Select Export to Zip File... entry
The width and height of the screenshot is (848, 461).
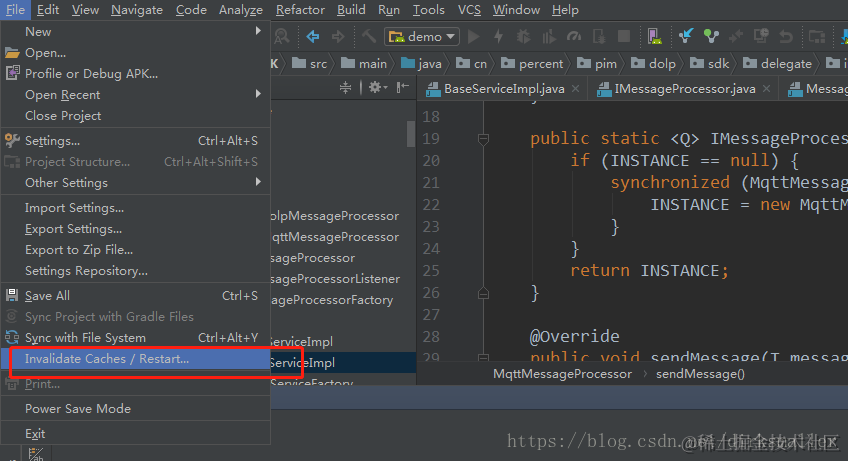pyautogui.click(x=135, y=250)
